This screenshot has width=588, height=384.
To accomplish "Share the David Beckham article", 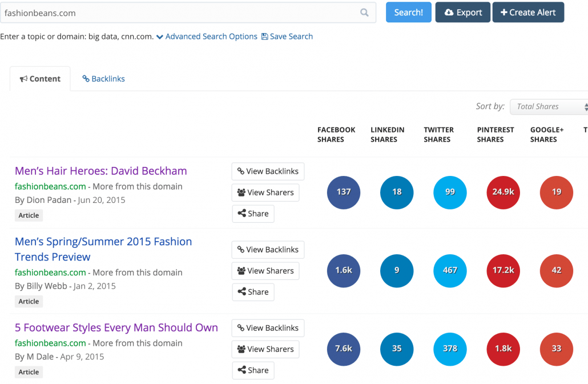I will 253,214.
